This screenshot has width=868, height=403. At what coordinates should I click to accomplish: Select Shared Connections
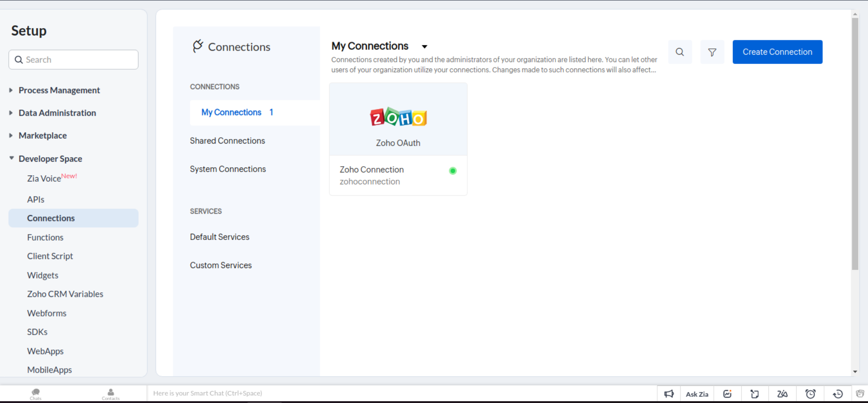pyautogui.click(x=228, y=141)
